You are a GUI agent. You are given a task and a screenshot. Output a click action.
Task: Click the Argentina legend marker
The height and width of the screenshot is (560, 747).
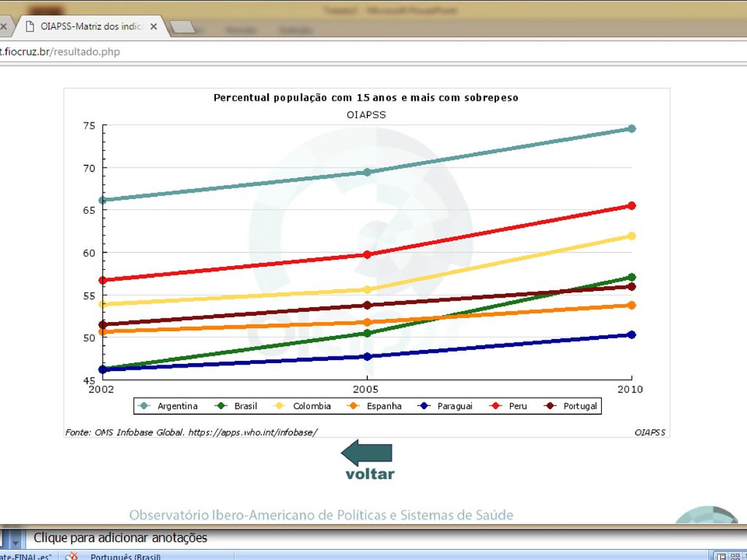(x=144, y=405)
